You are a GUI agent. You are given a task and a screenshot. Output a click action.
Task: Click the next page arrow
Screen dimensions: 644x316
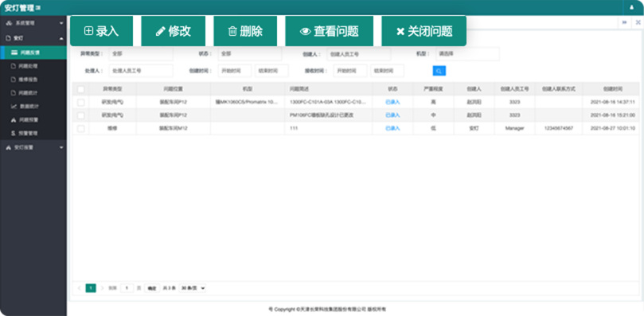click(x=102, y=288)
